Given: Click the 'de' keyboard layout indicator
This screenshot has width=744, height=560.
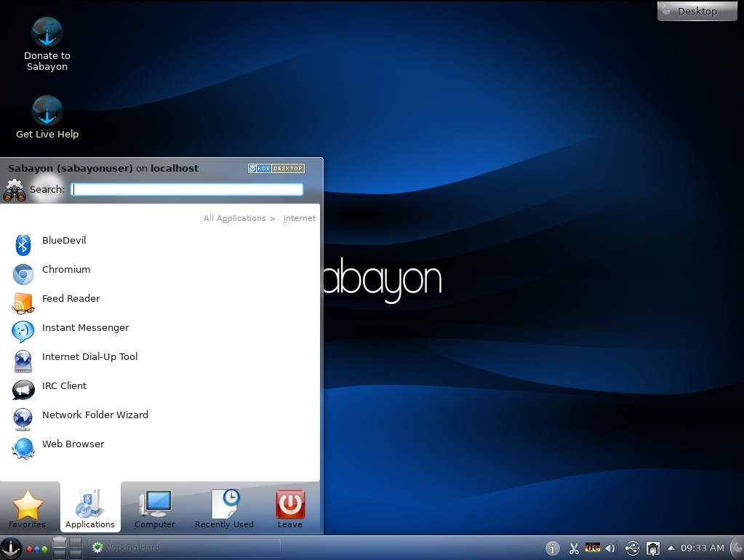Looking at the screenshot, I should pos(592,547).
